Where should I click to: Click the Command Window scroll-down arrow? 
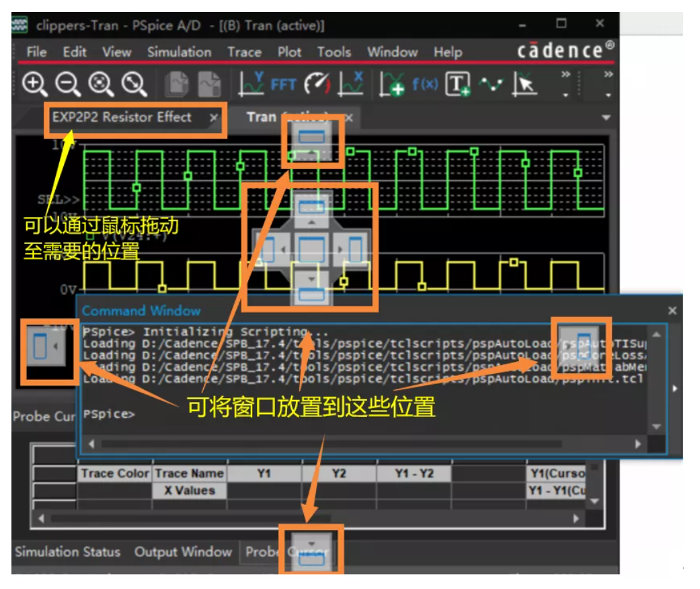[656, 426]
